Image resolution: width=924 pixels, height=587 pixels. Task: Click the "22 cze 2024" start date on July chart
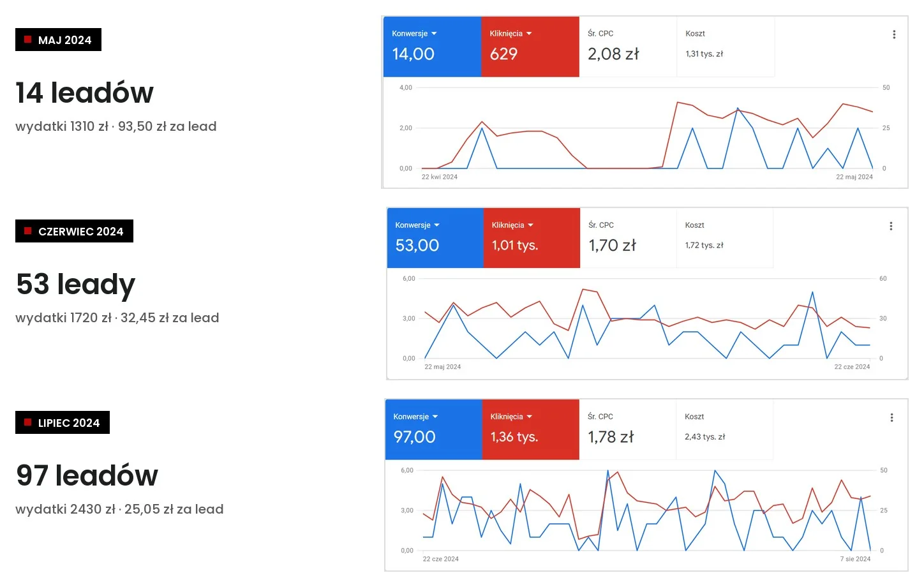(x=440, y=559)
